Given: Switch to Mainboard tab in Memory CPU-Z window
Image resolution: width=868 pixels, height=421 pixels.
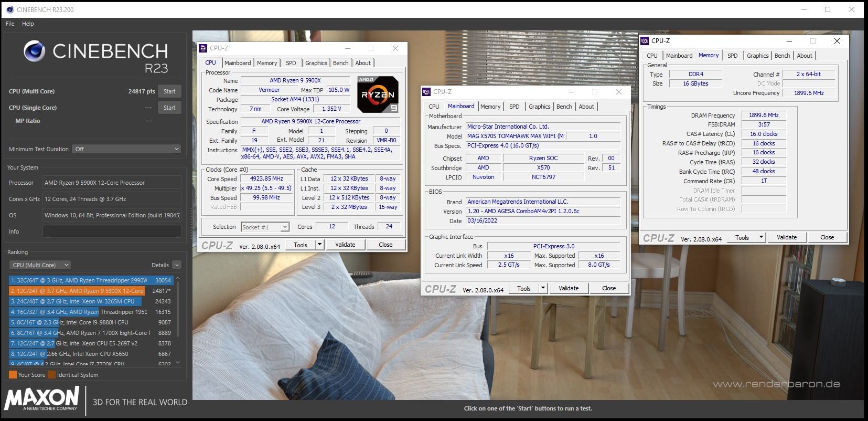Looking at the screenshot, I should (x=679, y=56).
